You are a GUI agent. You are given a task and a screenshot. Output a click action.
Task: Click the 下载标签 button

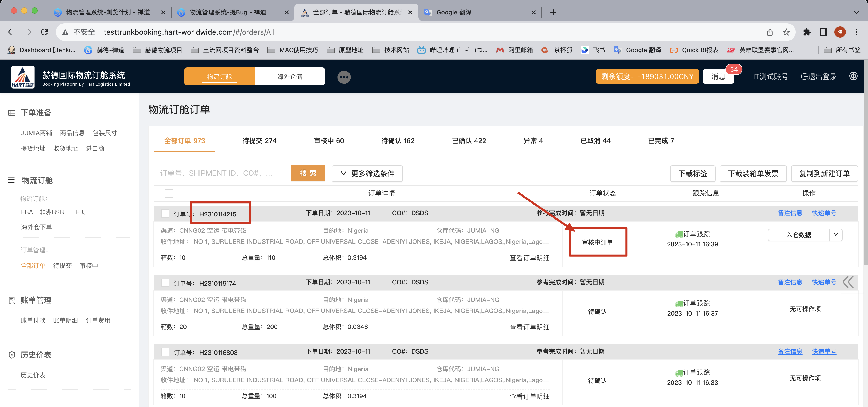point(692,174)
